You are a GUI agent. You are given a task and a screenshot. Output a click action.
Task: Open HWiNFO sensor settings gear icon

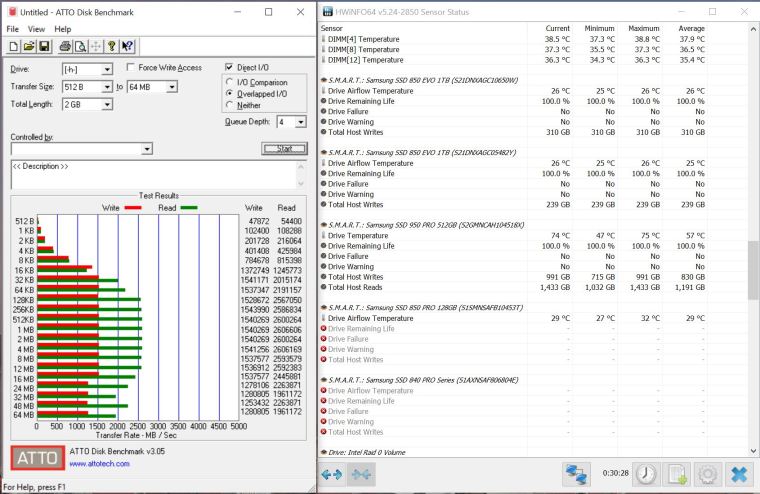(708, 474)
